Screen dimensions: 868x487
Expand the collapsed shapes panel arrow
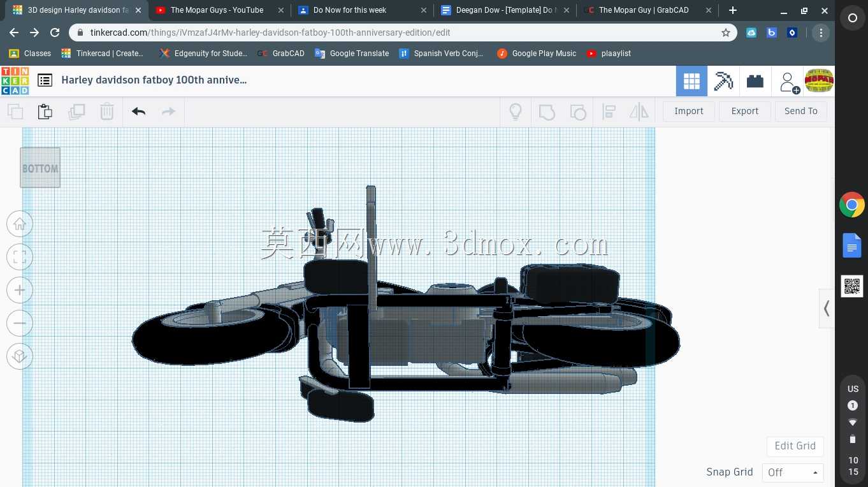[x=827, y=309]
